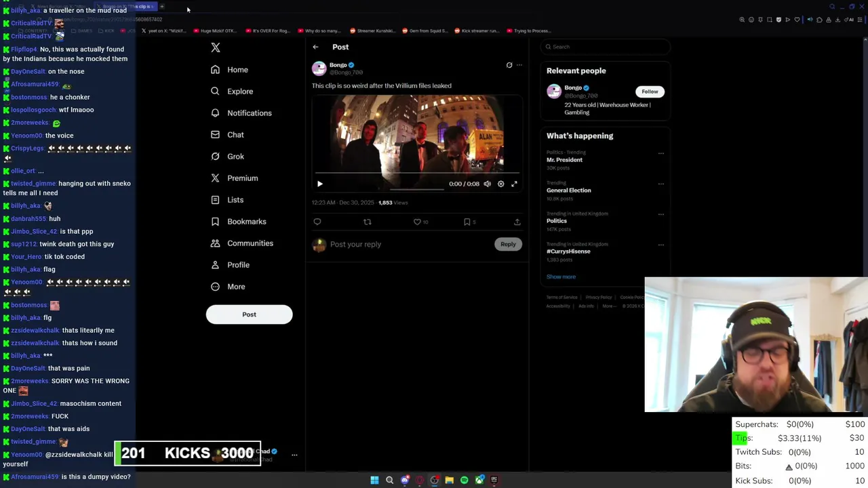Image resolution: width=868 pixels, height=488 pixels.
Task: Open the #CurrysHisense trend
Action: (x=568, y=251)
